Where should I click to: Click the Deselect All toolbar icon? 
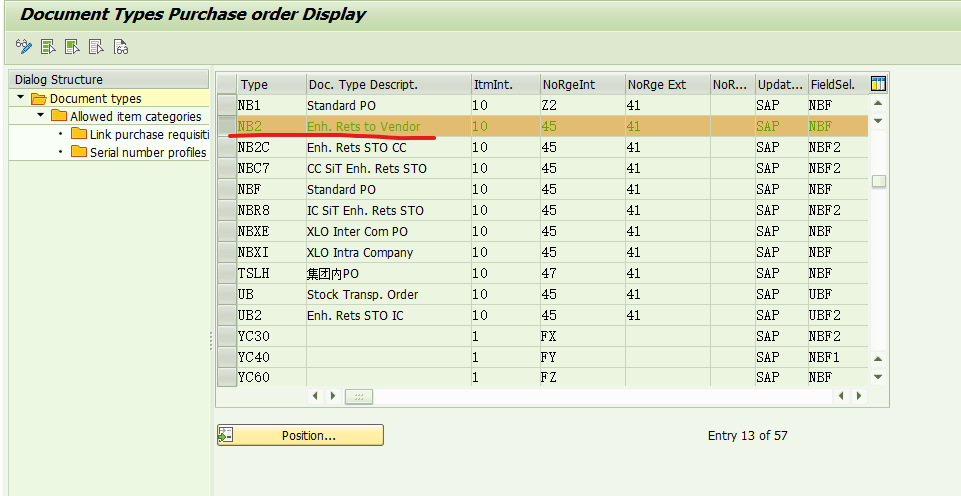pyautogui.click(x=96, y=47)
